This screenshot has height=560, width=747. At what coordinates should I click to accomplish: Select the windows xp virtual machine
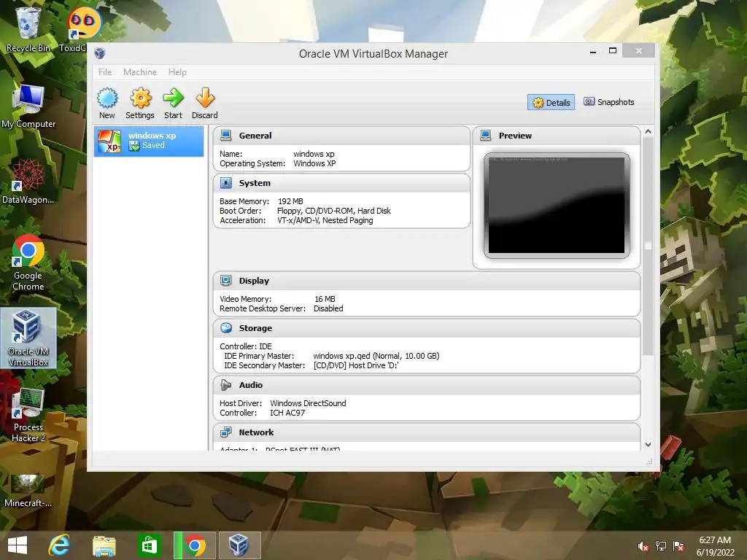click(x=149, y=141)
